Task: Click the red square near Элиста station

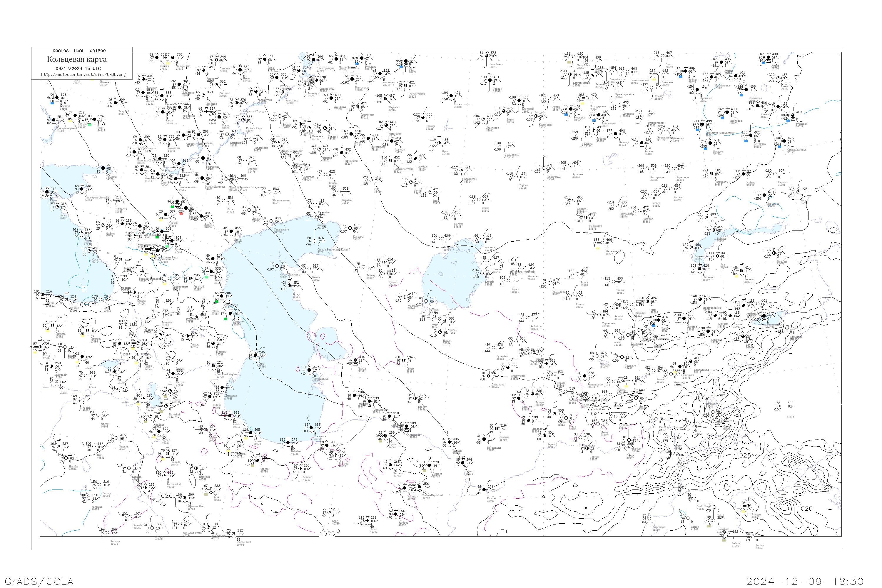Action: (181, 213)
